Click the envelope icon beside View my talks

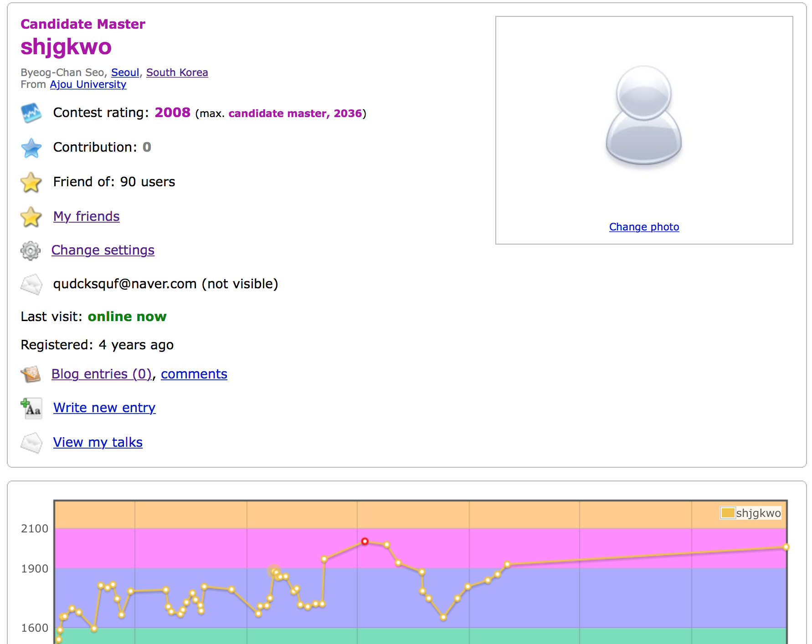[x=31, y=443]
